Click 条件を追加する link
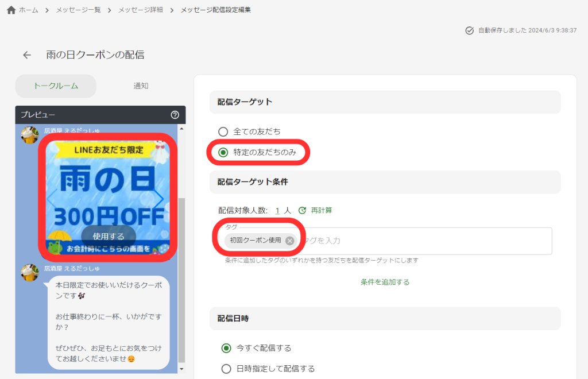The width and height of the screenshot is (588, 379). (385, 282)
